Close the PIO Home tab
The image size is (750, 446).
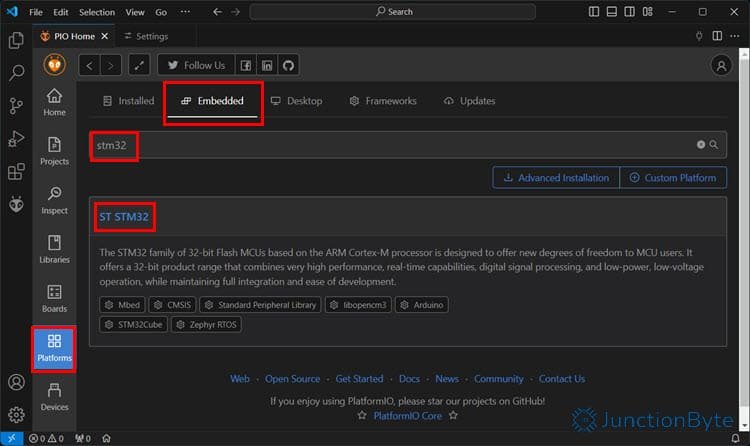105,36
